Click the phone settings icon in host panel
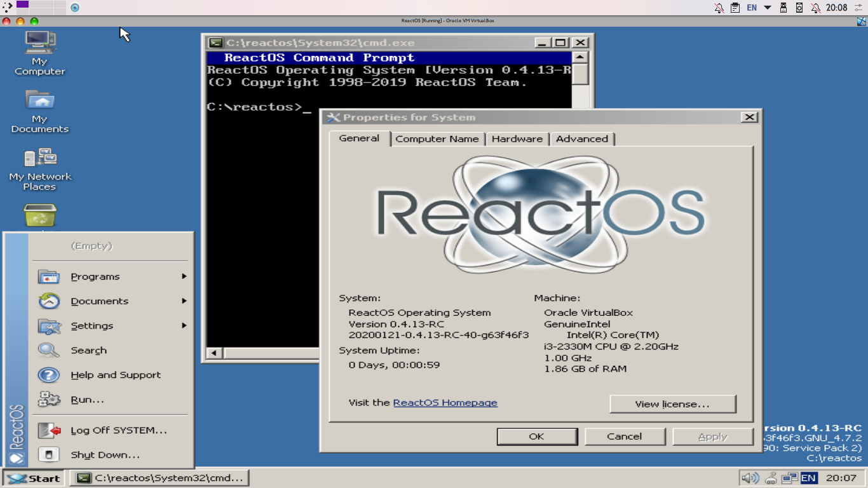 799,8
